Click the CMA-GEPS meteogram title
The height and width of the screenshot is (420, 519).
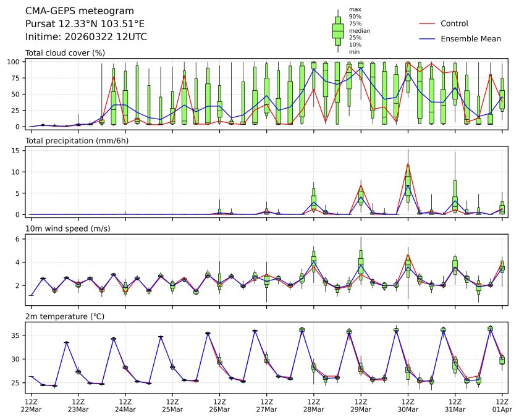(72, 11)
